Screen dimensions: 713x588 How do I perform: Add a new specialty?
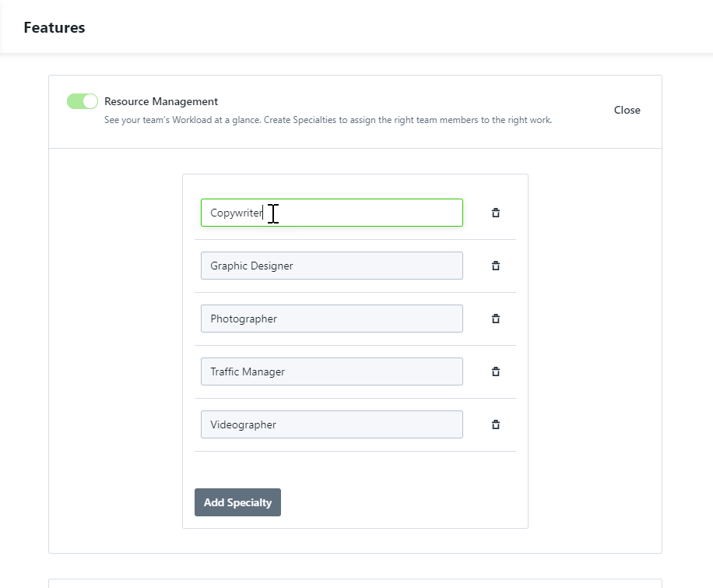[x=237, y=502]
